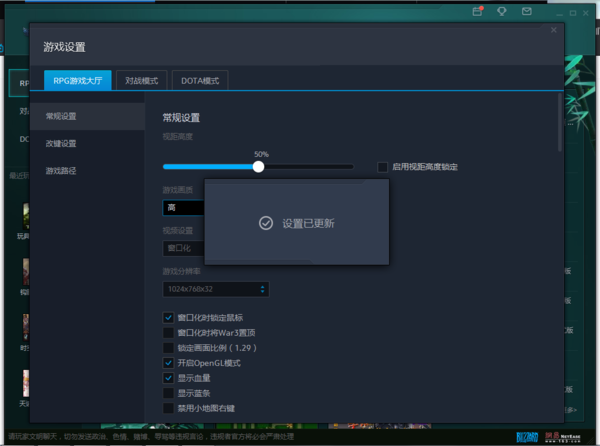
Task: Uncheck 窗口化时锁定鼠标 option
Action: coord(168,317)
